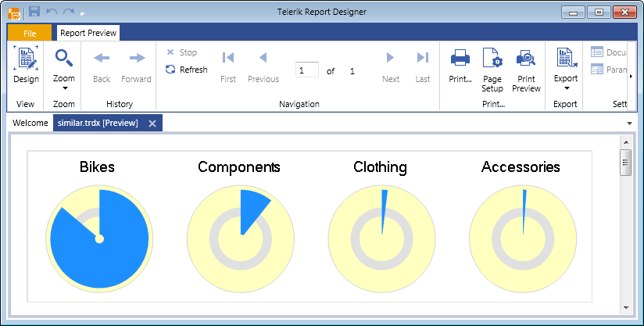Click the scroll down arrow

tap(626, 307)
